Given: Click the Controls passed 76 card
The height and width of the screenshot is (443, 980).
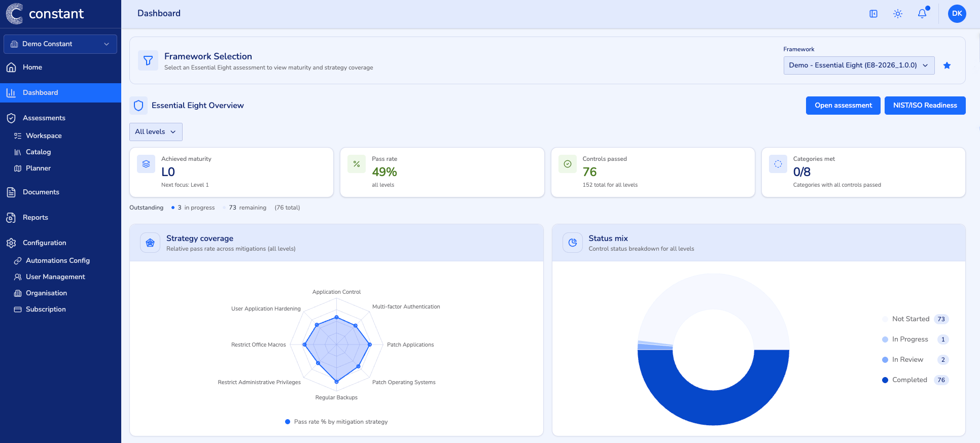Looking at the screenshot, I should 653,173.
